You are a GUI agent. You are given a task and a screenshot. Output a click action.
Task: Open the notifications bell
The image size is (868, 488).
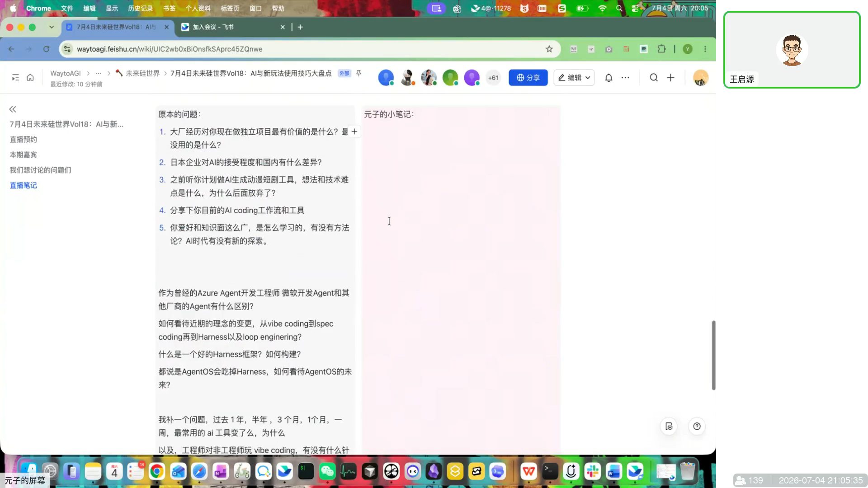point(609,78)
